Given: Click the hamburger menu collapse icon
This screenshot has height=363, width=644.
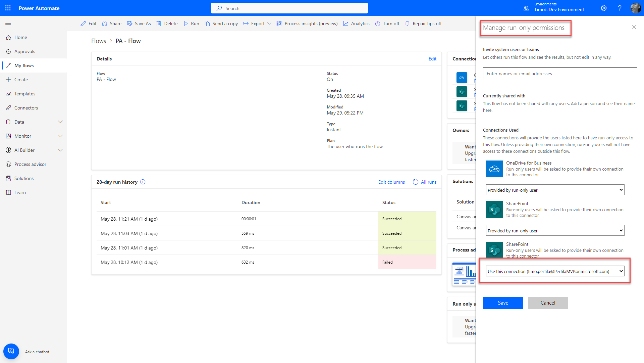Looking at the screenshot, I should pos(8,24).
